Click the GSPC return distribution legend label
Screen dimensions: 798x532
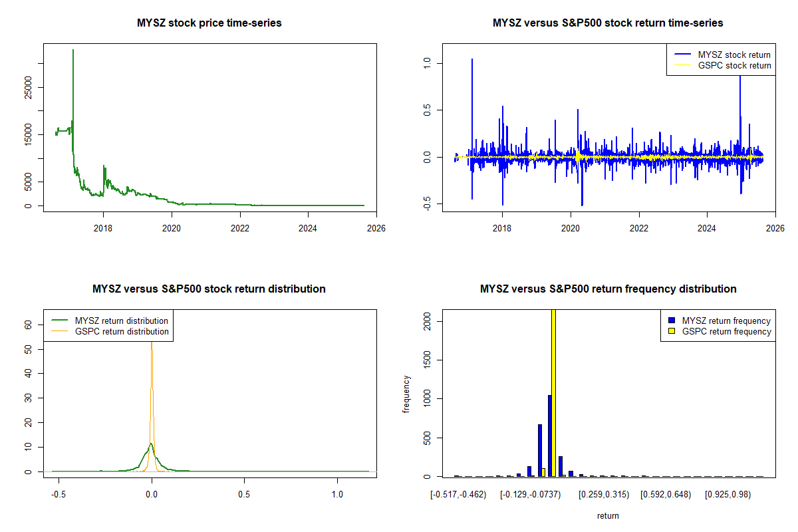[122, 331]
